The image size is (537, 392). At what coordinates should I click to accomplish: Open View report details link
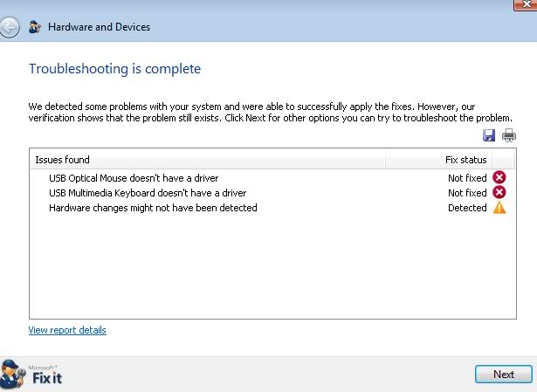pos(67,330)
